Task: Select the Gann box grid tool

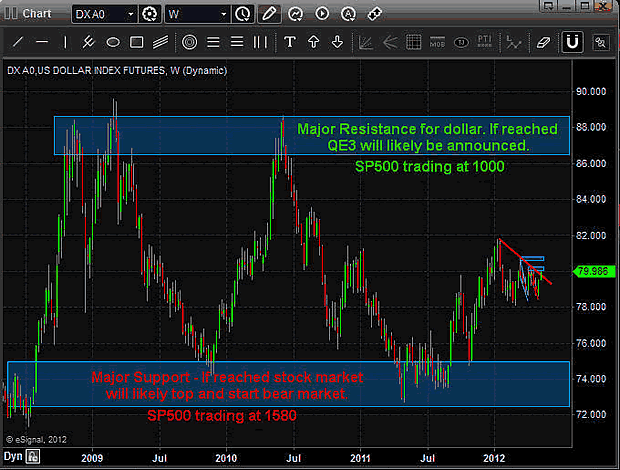Action: (x=414, y=42)
